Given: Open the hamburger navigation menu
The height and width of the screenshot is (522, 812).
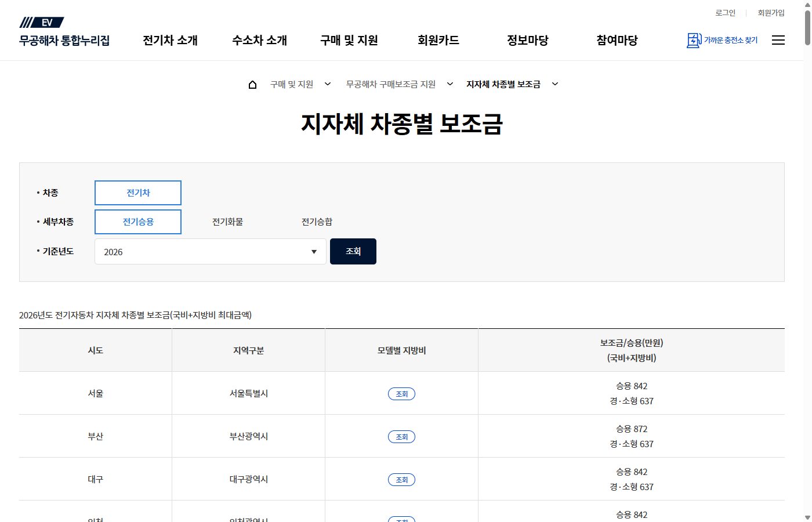Looking at the screenshot, I should 778,40.
